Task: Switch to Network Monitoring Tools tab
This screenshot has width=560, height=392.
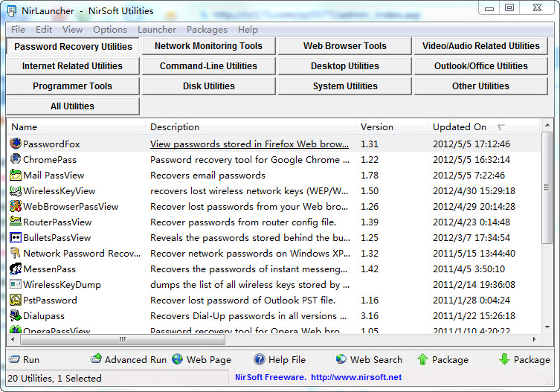Action: coord(208,46)
